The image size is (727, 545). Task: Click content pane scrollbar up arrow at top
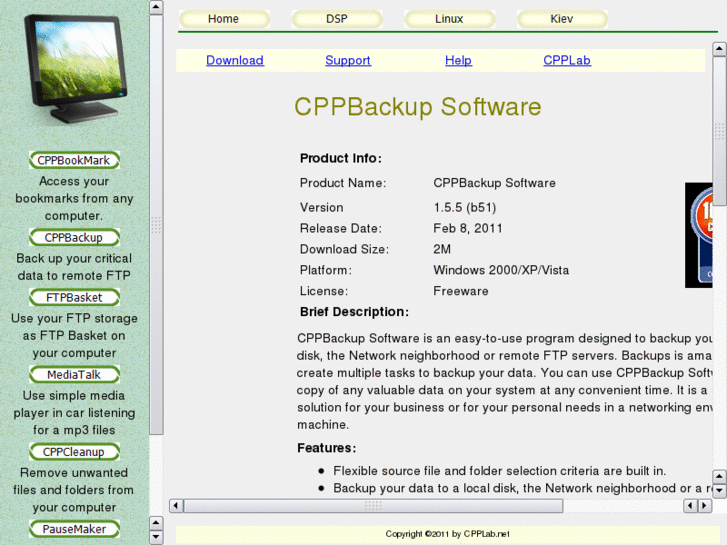[x=719, y=48]
